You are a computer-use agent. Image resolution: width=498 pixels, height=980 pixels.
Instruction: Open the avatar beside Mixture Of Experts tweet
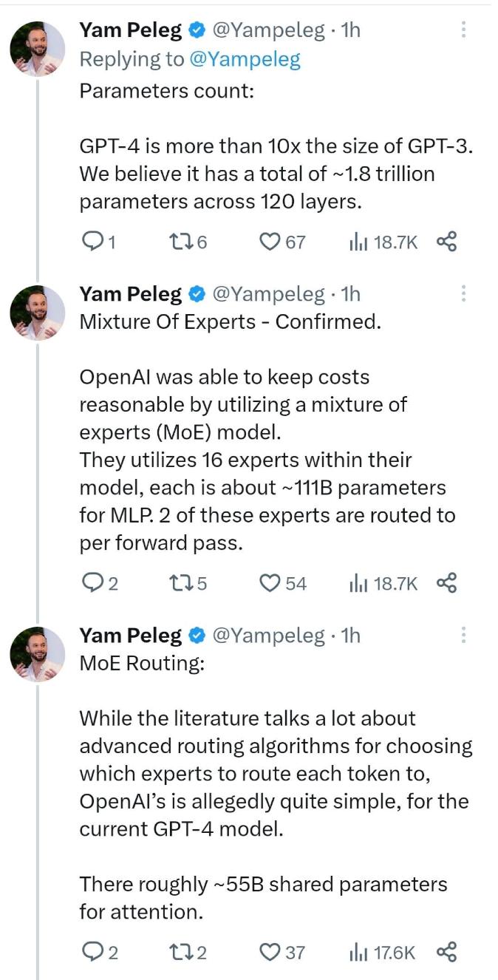coord(37,313)
